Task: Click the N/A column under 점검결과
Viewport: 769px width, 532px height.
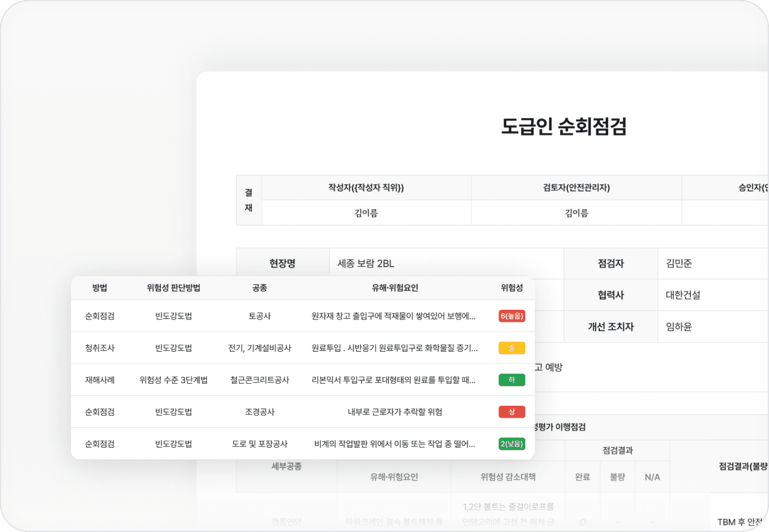Action: coord(652,477)
